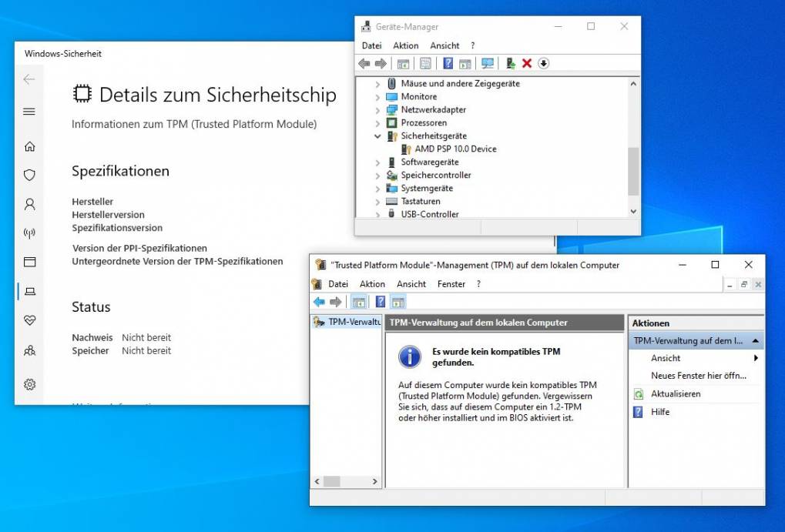Toggle console tree icon in TPM toolbar
This screenshot has width=785, height=532.
pyautogui.click(x=358, y=302)
